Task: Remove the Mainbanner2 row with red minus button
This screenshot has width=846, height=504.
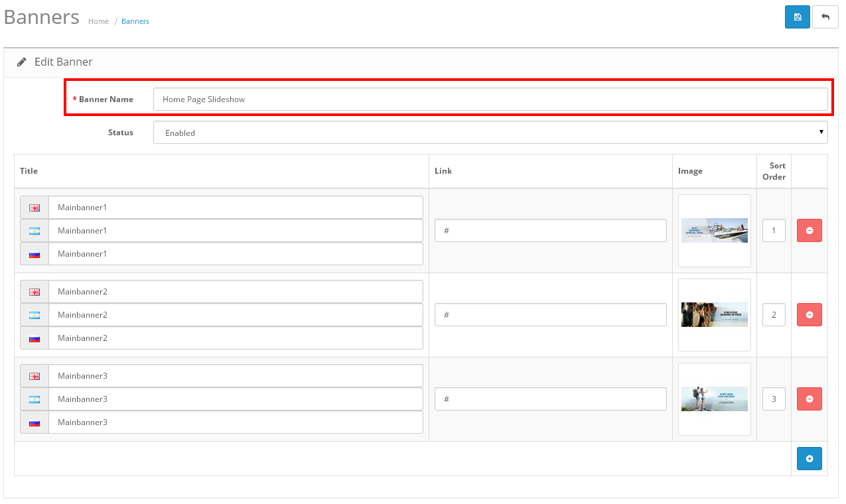Action: (809, 315)
